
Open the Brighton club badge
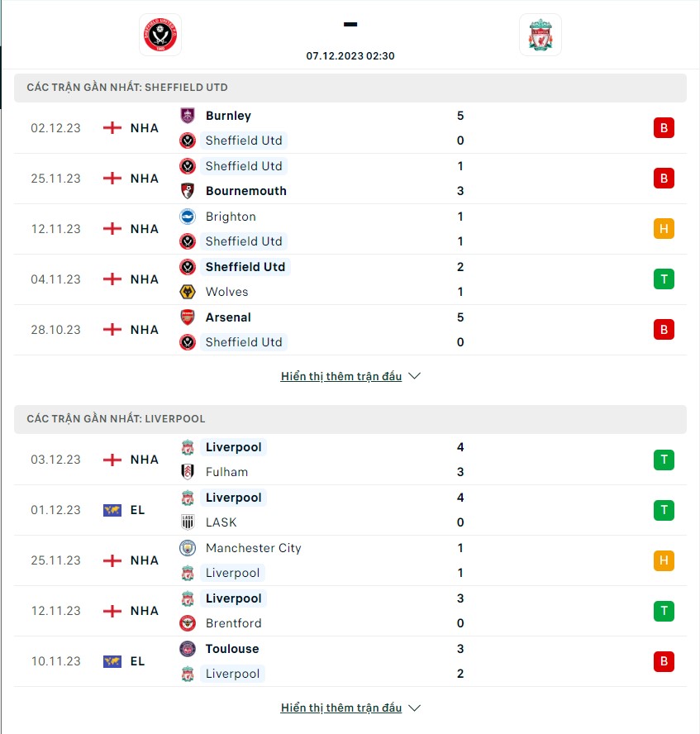coord(187,217)
